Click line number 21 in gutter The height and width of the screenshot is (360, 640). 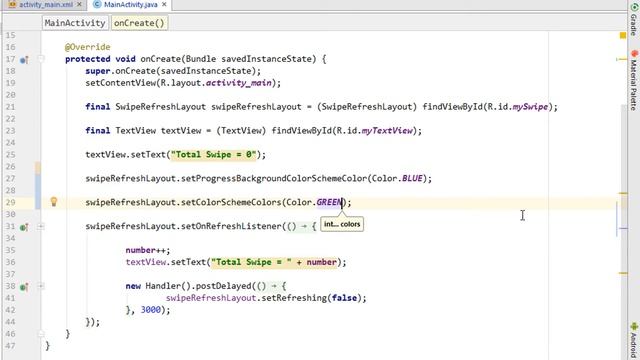tap(10, 107)
